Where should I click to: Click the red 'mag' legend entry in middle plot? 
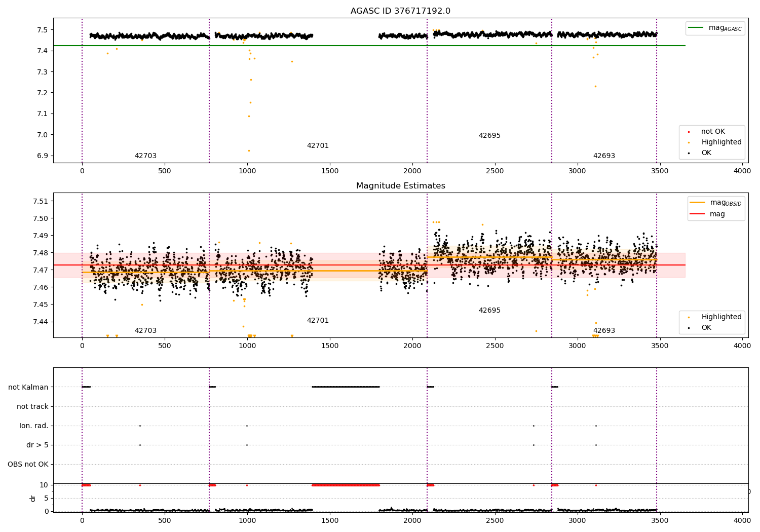coord(707,214)
